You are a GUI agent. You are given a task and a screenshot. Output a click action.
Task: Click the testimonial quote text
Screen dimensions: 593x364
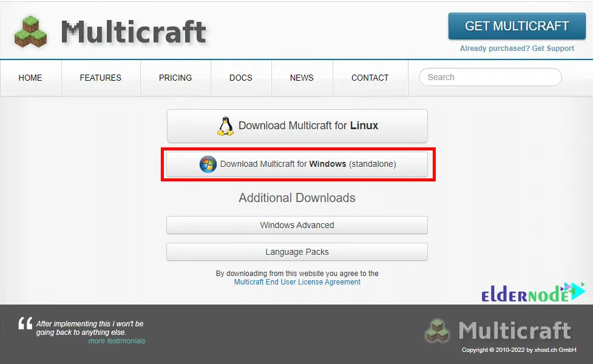coord(90,328)
